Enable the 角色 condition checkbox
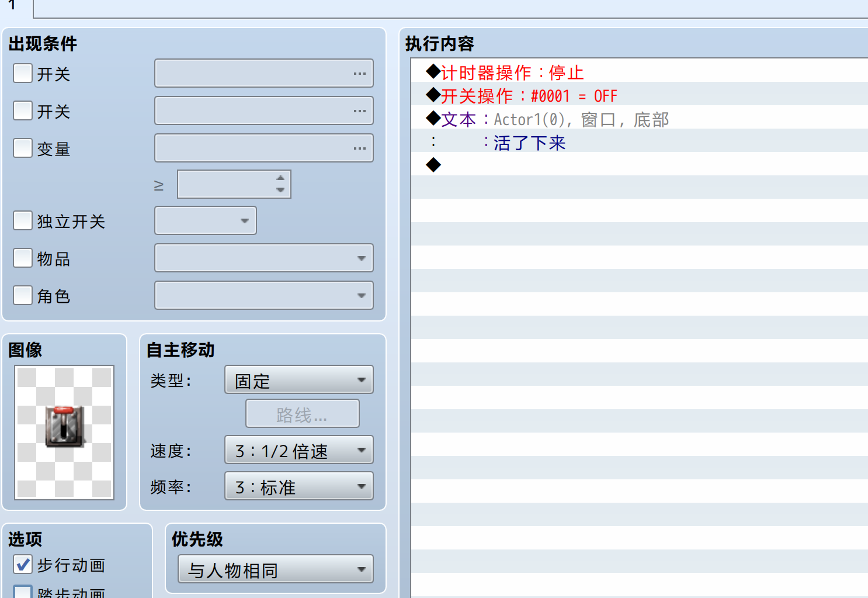The width and height of the screenshot is (868, 598). pos(23,295)
